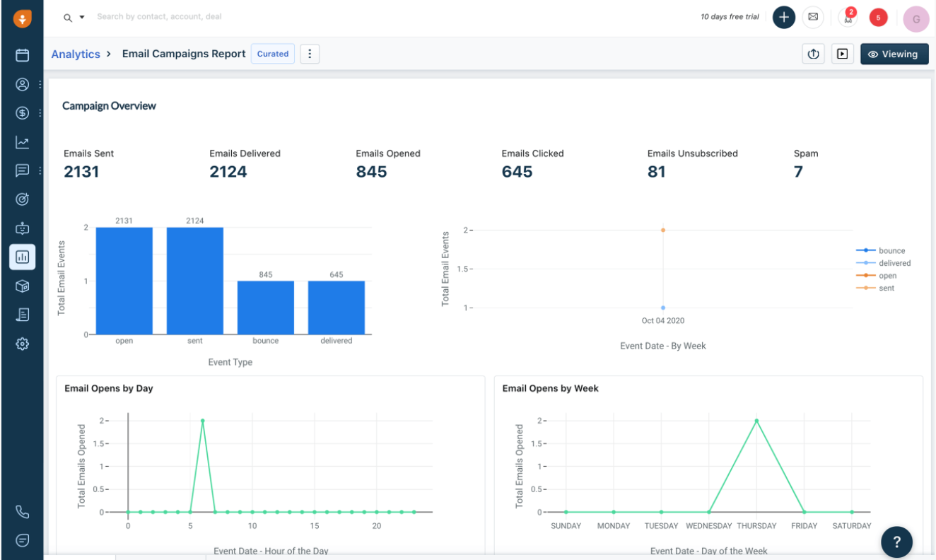The width and height of the screenshot is (936, 560).
Task: Open Contacts icon in left sidebar
Action: (22, 84)
